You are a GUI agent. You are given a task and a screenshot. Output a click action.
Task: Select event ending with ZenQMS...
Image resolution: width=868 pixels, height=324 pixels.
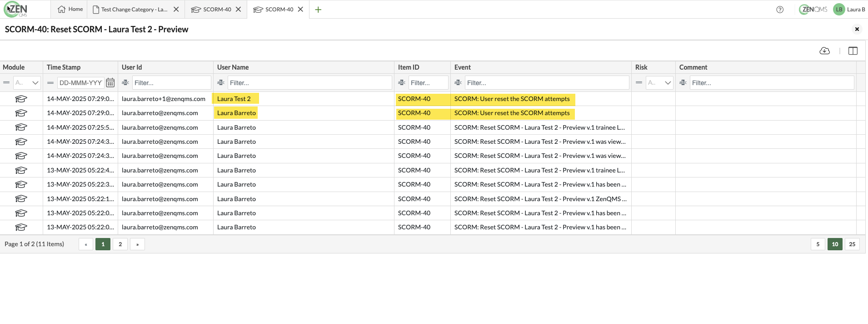(x=540, y=199)
